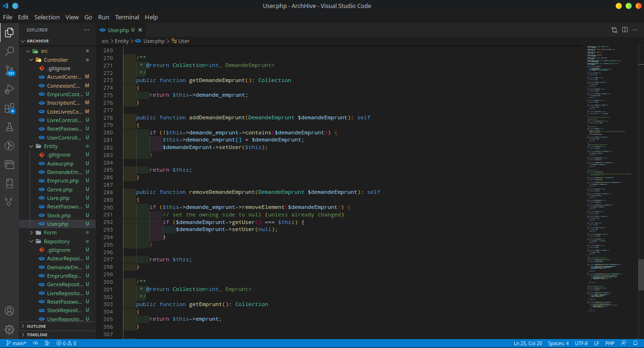
Task: Click the Open Changes compare icon
Action: 614,30
